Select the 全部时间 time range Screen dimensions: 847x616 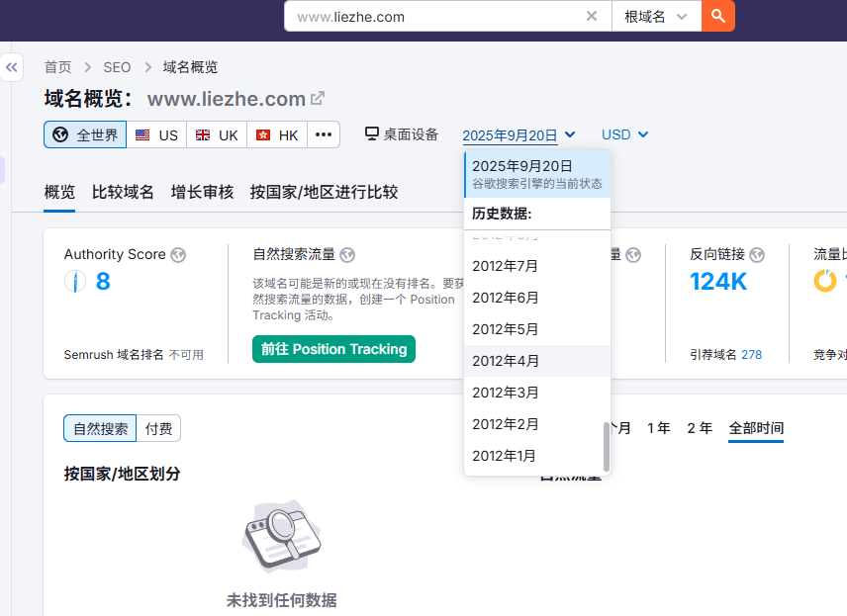756,428
